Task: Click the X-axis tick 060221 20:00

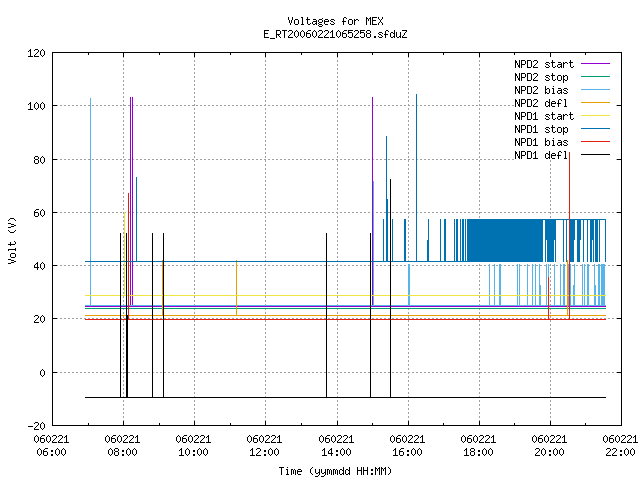Action: (549, 446)
